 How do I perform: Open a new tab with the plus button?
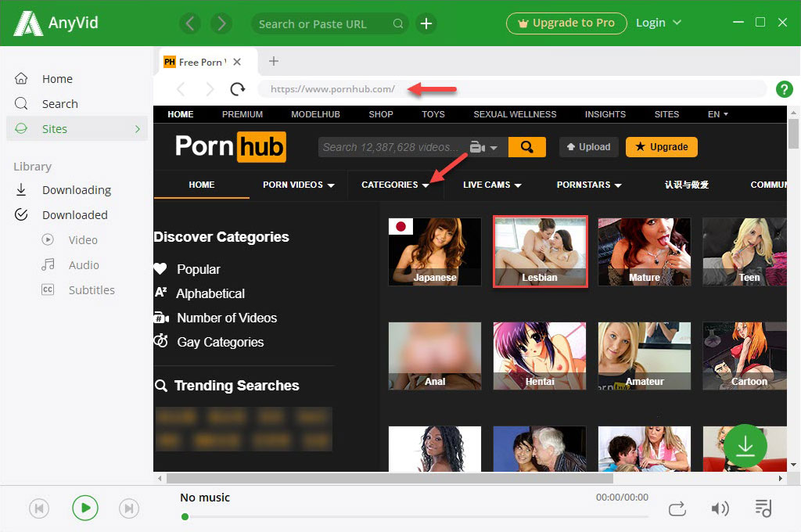click(274, 61)
